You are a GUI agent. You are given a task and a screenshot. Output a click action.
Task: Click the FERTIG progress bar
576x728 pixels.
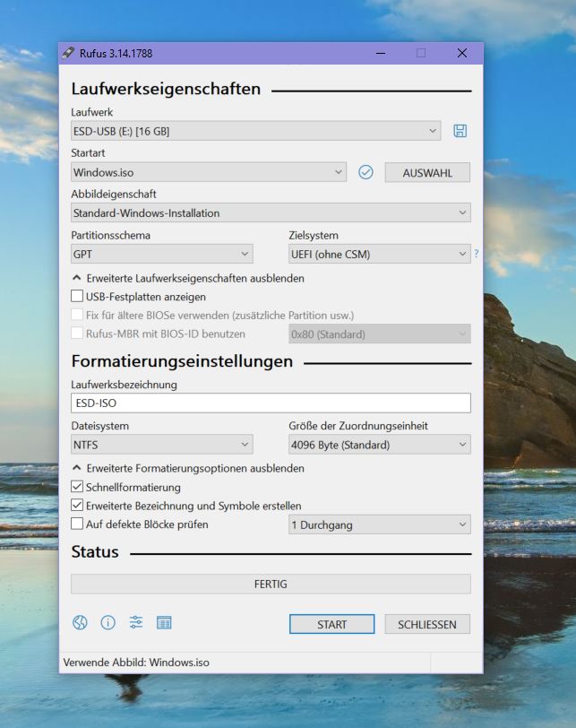point(271,584)
